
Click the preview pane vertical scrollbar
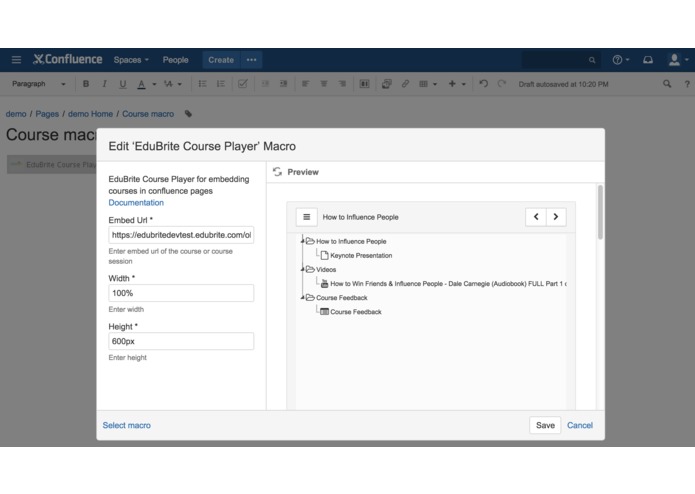click(x=601, y=212)
